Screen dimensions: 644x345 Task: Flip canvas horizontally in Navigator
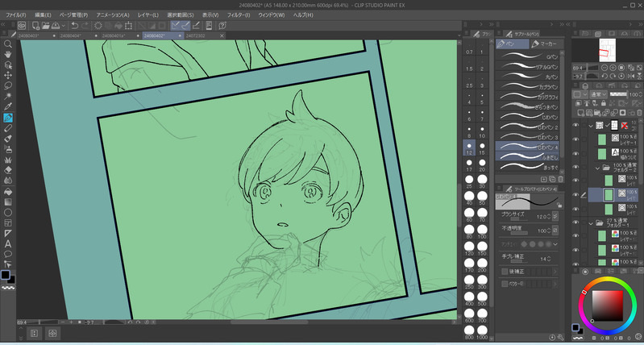pyautogui.click(x=630, y=77)
